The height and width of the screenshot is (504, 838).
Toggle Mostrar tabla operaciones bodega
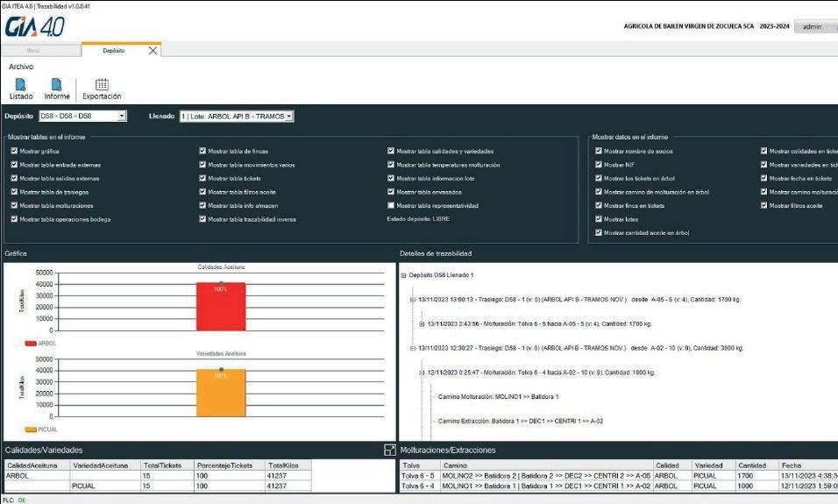14,218
